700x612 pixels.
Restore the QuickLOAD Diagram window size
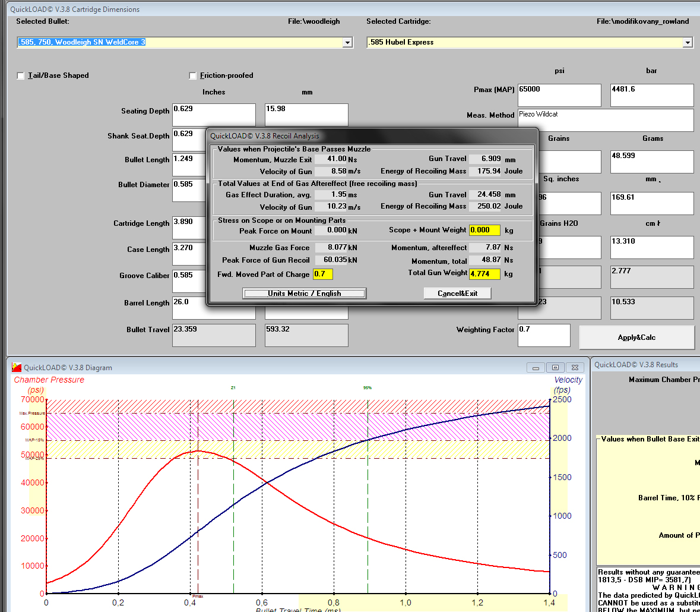555,368
